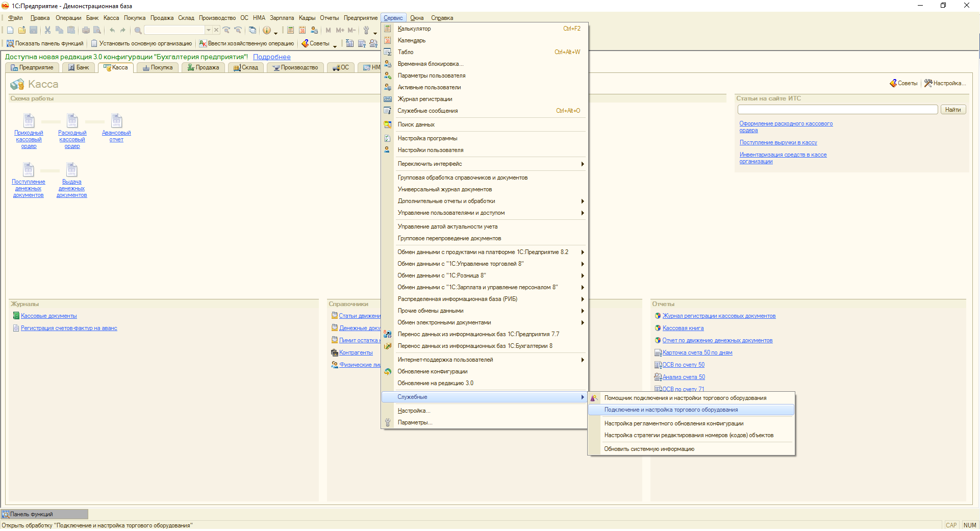
Task: Choose Обновить системную информацию submenu item
Action: coord(691,449)
